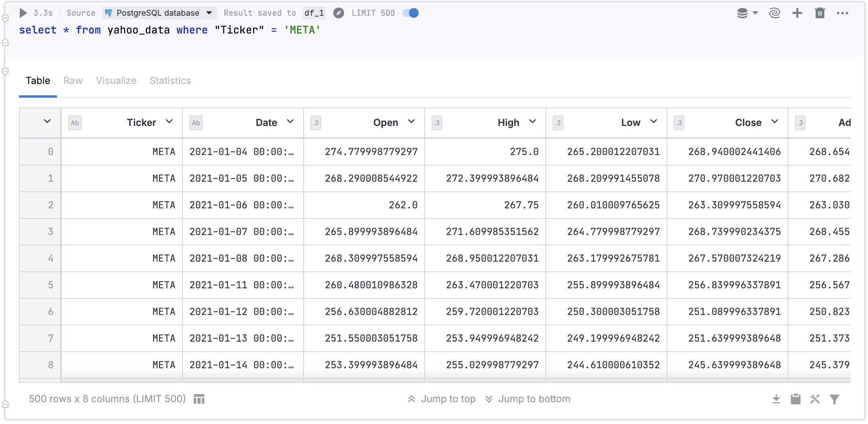This screenshot has height=424, width=868.
Task: Copy results using the clipboard icon
Action: (x=795, y=399)
